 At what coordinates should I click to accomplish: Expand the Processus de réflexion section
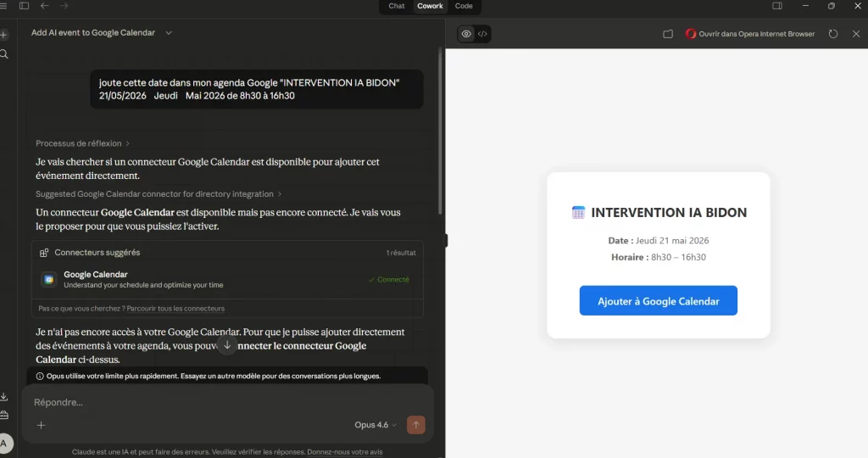pyautogui.click(x=82, y=143)
